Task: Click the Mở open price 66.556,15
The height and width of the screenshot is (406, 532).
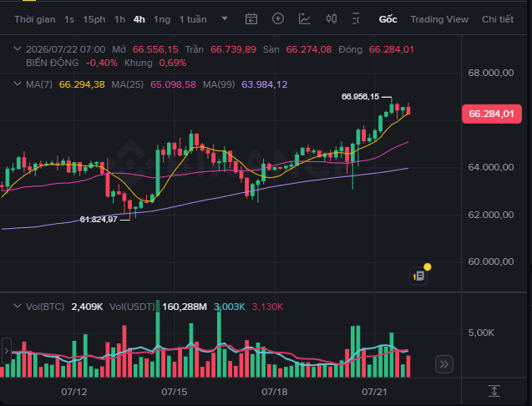Action: [155, 49]
